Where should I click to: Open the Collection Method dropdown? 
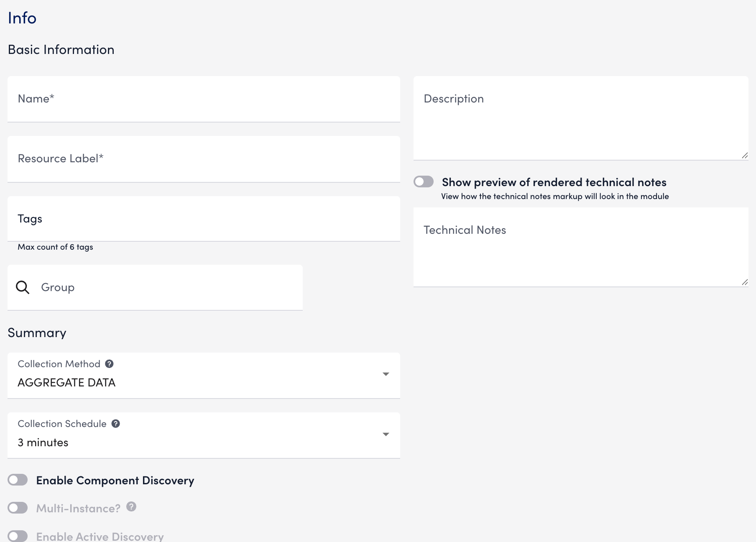tap(386, 374)
